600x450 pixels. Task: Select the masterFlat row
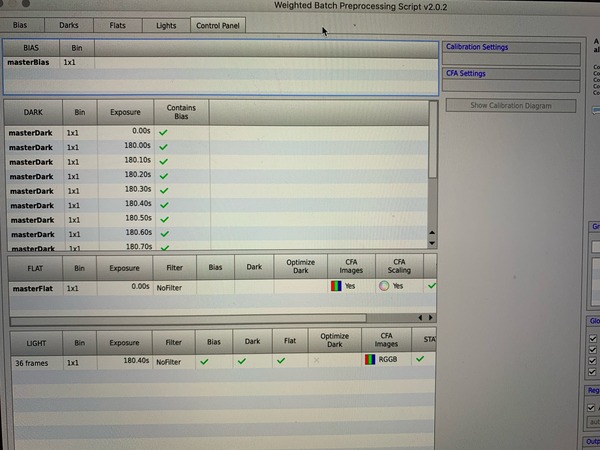tap(223, 287)
